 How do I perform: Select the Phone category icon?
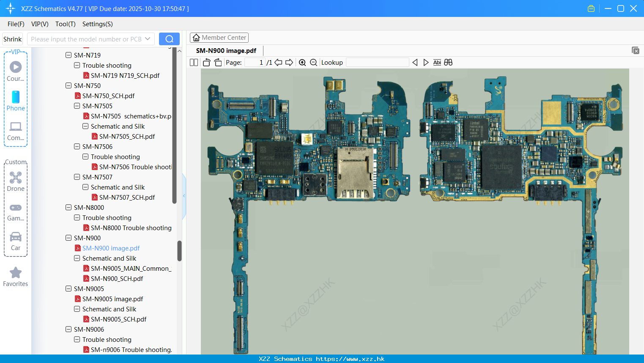click(16, 97)
